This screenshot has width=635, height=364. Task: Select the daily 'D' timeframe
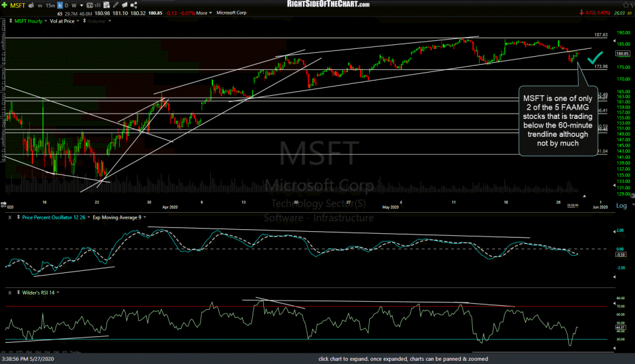[66, 6]
